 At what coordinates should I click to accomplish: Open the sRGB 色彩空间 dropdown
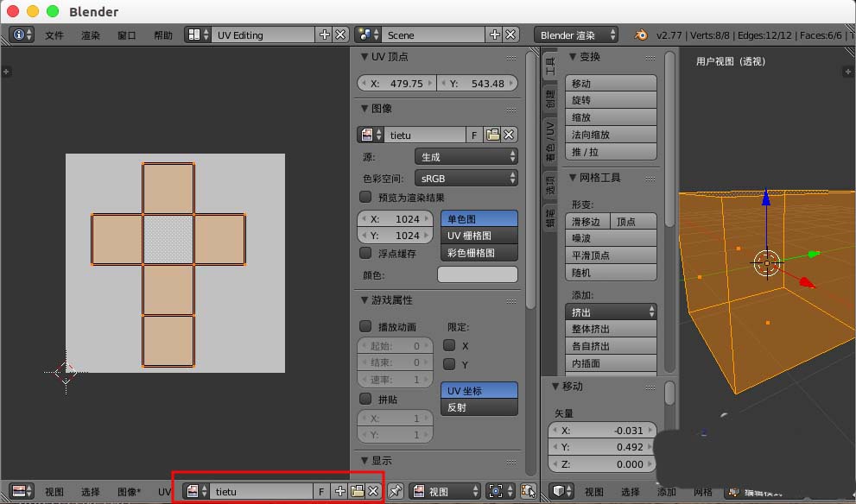[466, 177]
